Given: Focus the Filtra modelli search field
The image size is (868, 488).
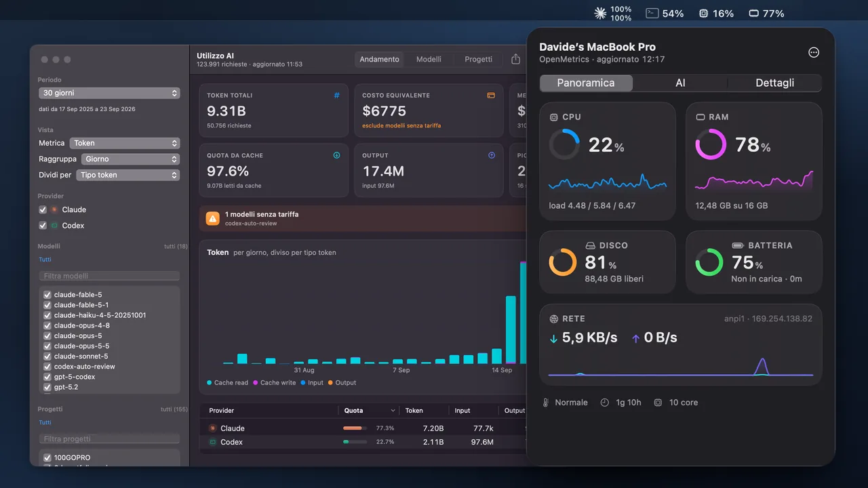Looking at the screenshot, I should [109, 276].
